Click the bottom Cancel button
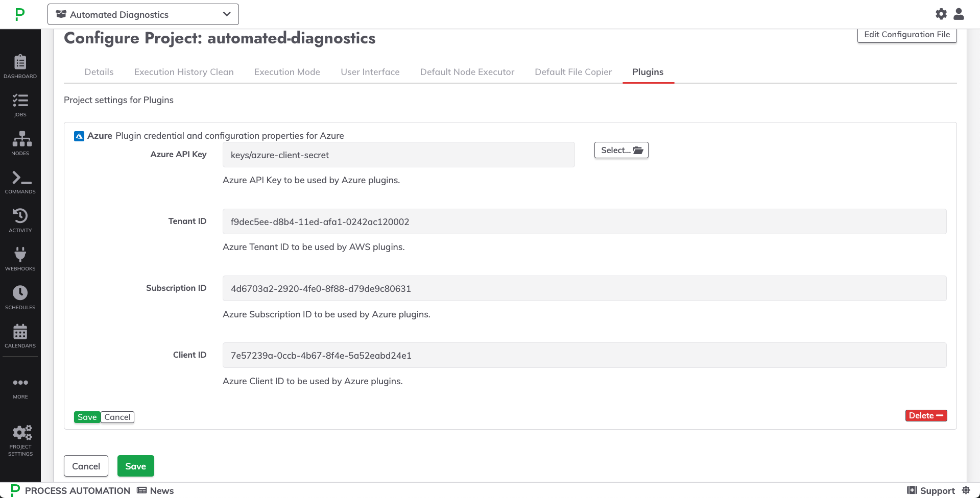 [x=86, y=466]
